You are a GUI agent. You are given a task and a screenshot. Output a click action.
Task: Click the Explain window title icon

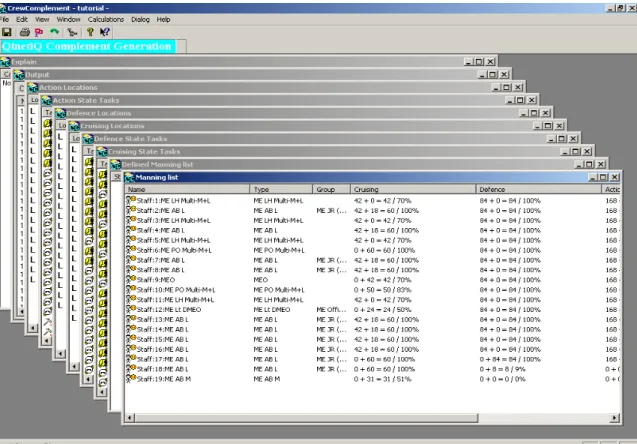(x=5, y=62)
